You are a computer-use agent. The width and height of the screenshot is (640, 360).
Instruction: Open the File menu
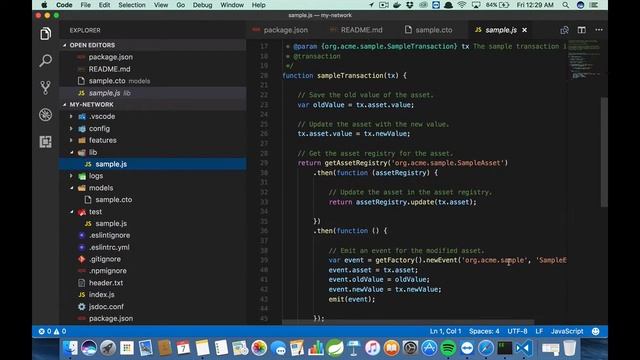pyautogui.click(x=86, y=5)
